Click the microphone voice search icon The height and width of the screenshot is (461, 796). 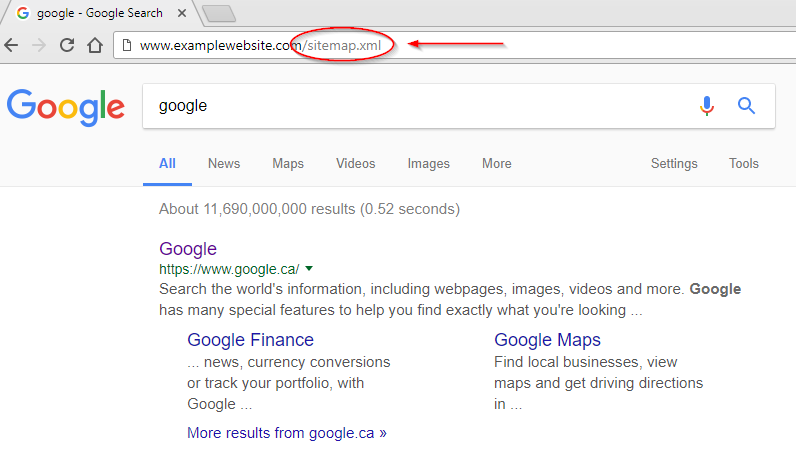[707, 106]
